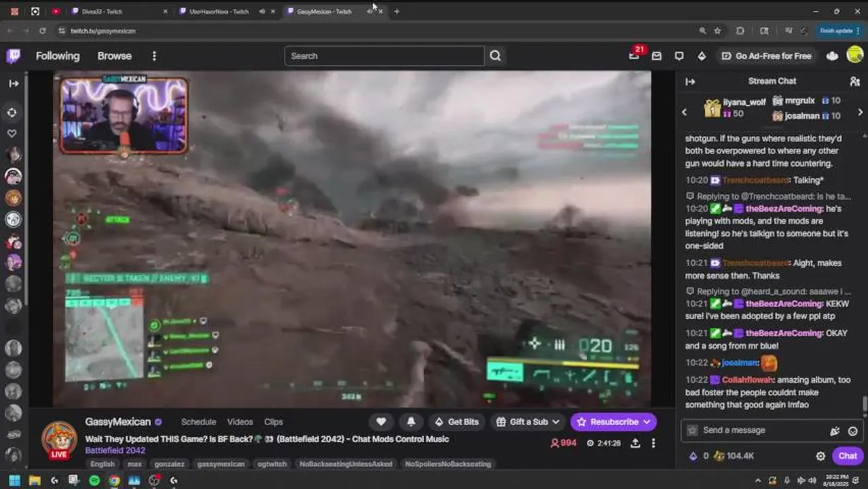Screen dimensions: 868x489
Task: Open the GassyMexican live avatar
Action: [x=60, y=440]
